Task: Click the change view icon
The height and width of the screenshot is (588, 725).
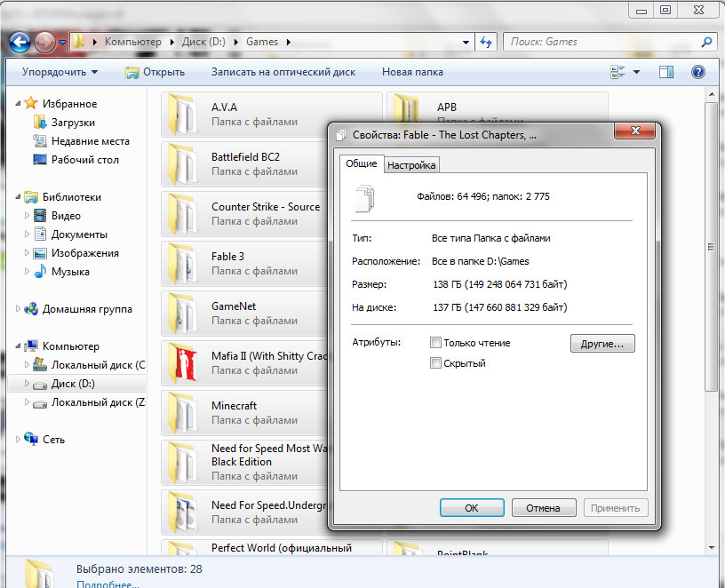Action: (x=617, y=72)
